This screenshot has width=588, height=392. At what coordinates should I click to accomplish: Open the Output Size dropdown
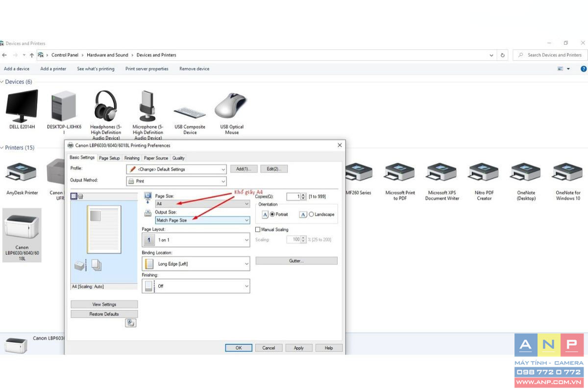click(x=202, y=220)
